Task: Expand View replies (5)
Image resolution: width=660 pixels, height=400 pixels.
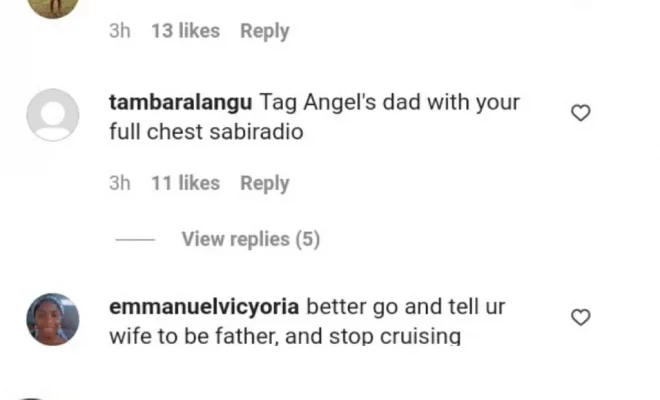Action: coord(251,239)
